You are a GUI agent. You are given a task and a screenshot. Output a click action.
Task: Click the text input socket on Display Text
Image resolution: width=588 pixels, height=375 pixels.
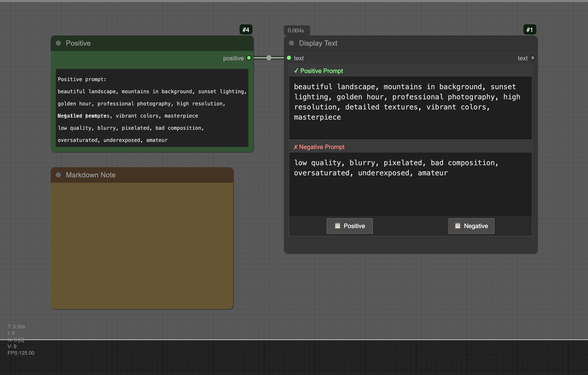[289, 58]
